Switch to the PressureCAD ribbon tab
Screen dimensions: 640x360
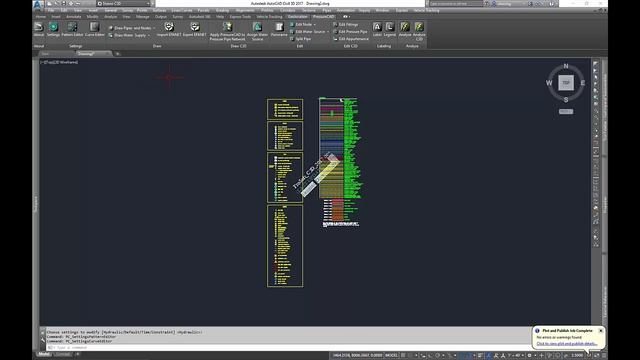point(324,17)
